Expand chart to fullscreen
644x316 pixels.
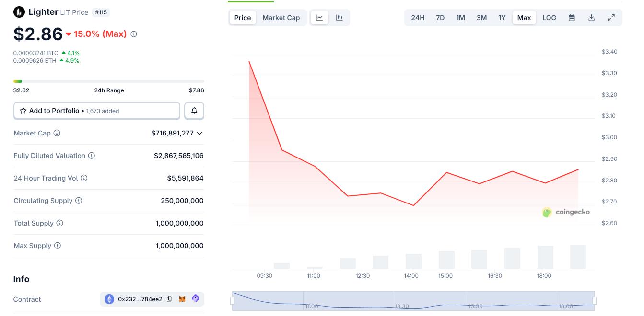(x=611, y=18)
